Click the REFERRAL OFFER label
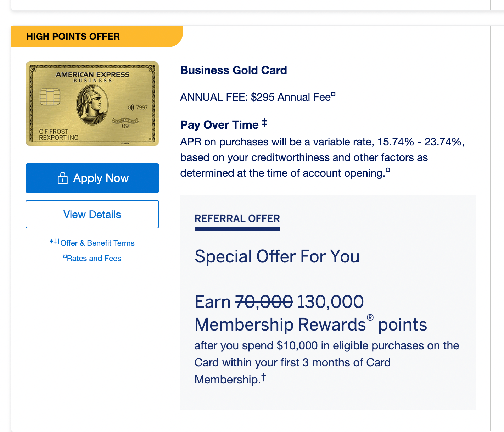 [x=237, y=218]
